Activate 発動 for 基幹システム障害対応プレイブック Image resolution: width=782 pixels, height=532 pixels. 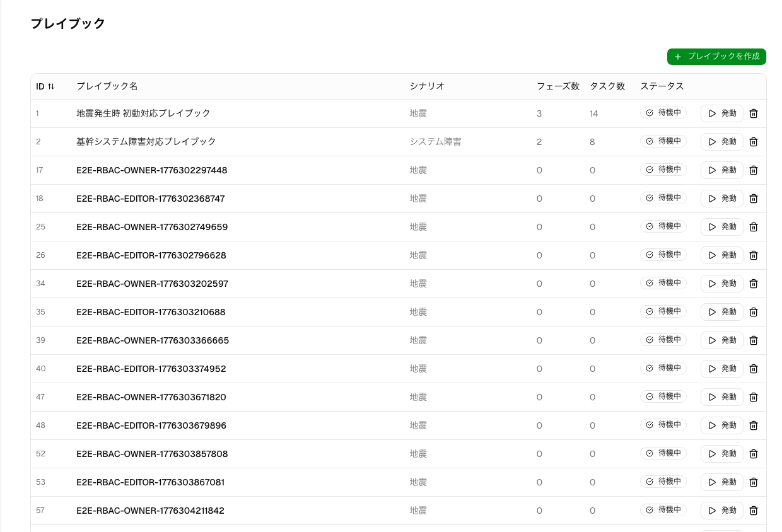pyautogui.click(x=722, y=142)
